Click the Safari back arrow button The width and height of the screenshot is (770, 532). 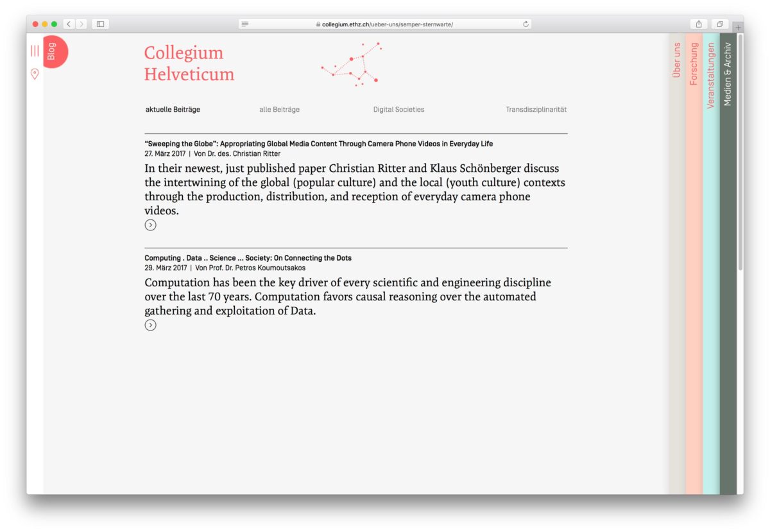pyautogui.click(x=69, y=24)
